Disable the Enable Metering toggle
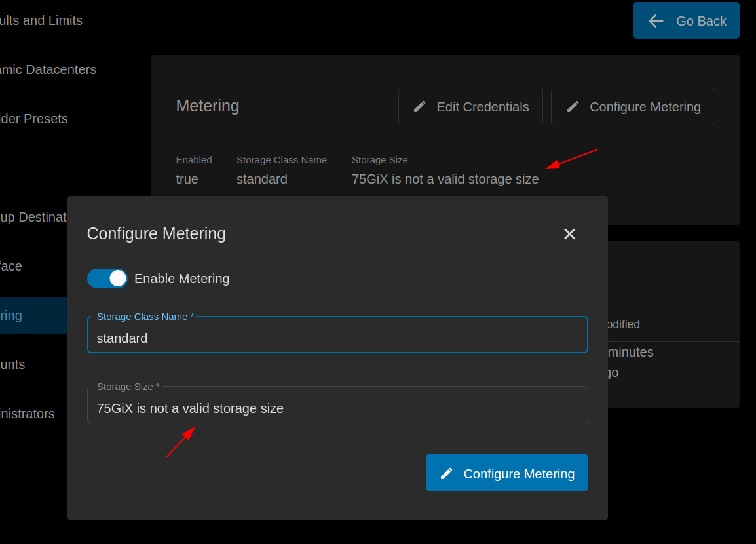The width and height of the screenshot is (756, 544). (107, 278)
